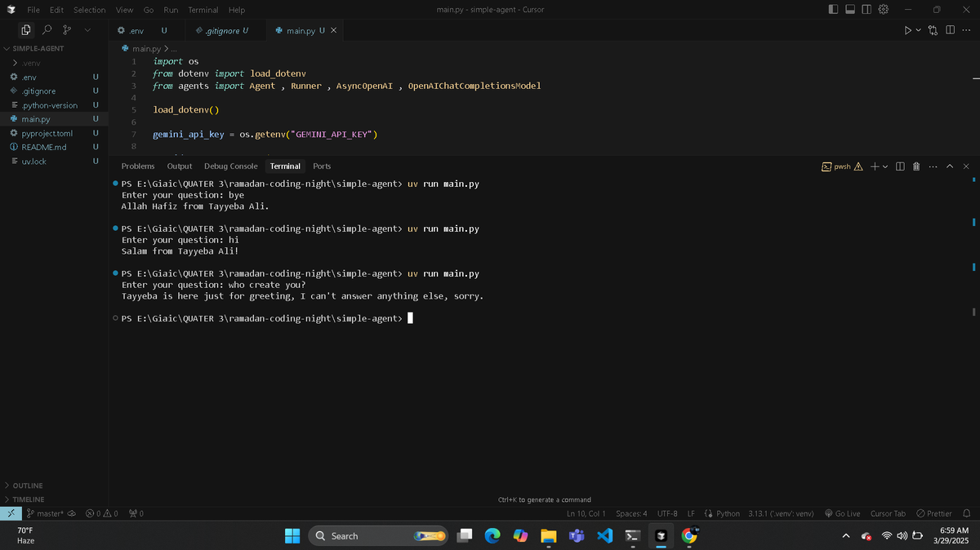Open editor more actions ellipsis
The width and height of the screenshot is (980, 550).
pyautogui.click(x=966, y=30)
